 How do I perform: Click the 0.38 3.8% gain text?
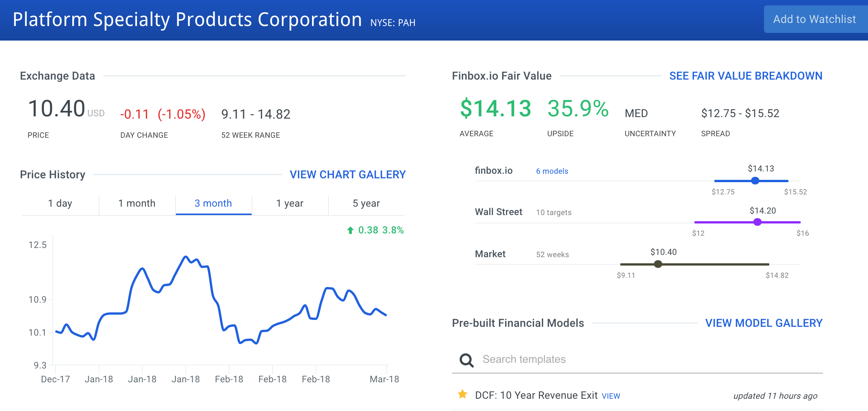(381, 230)
